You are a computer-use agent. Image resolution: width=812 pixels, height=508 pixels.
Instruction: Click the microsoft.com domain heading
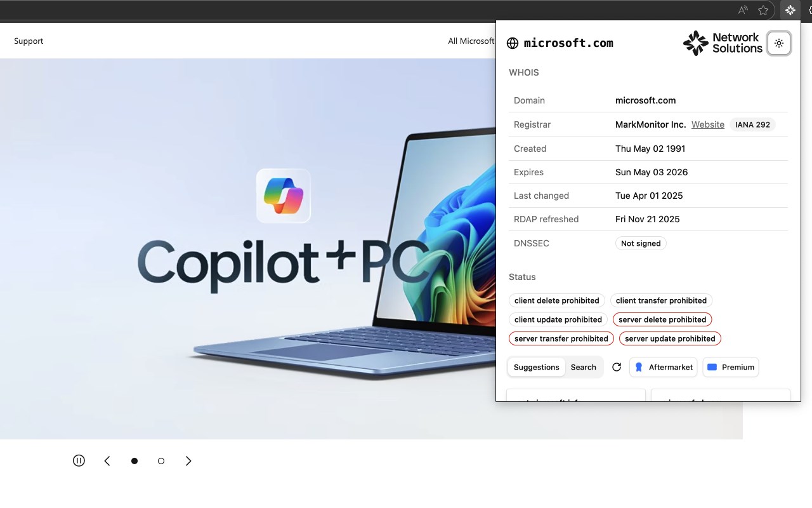tap(568, 43)
